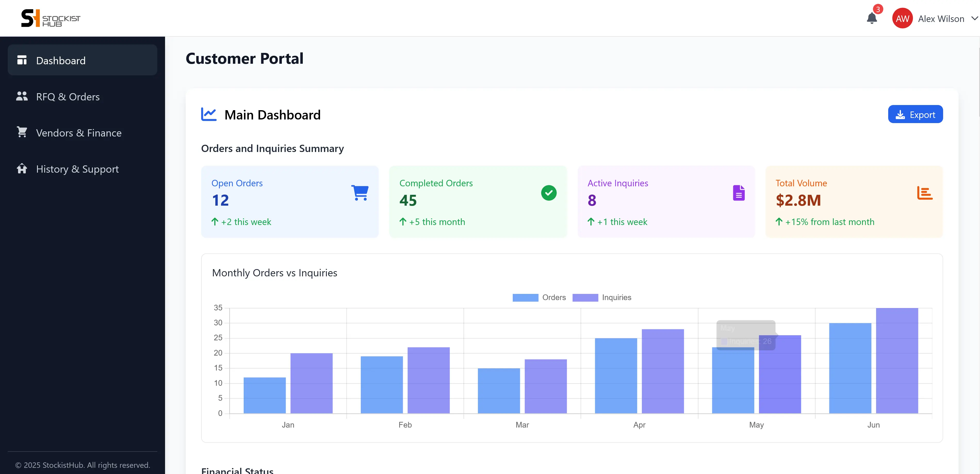980x474 pixels.
Task: Click the Jan Orders bar
Action: 264,395
